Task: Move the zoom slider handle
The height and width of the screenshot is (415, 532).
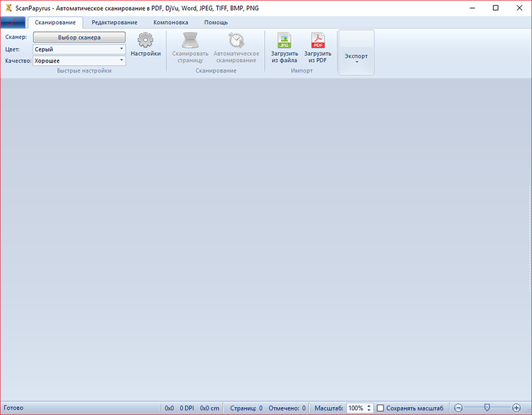Action: pos(487,407)
